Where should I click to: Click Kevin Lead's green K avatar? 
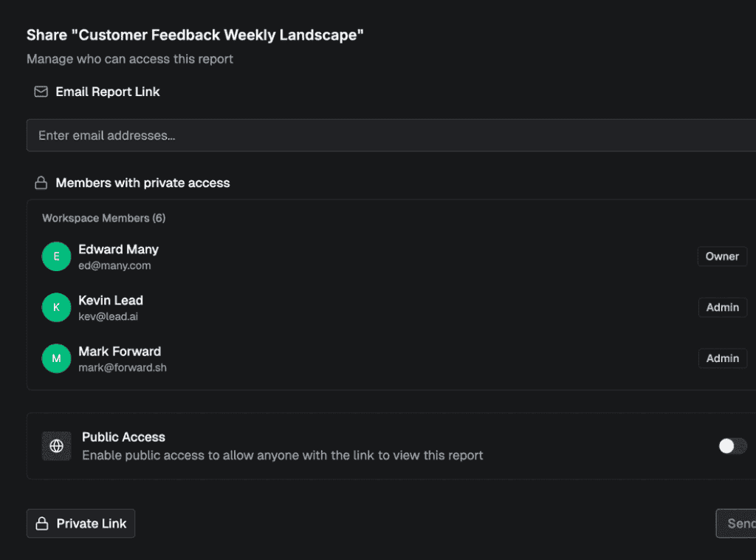(56, 307)
